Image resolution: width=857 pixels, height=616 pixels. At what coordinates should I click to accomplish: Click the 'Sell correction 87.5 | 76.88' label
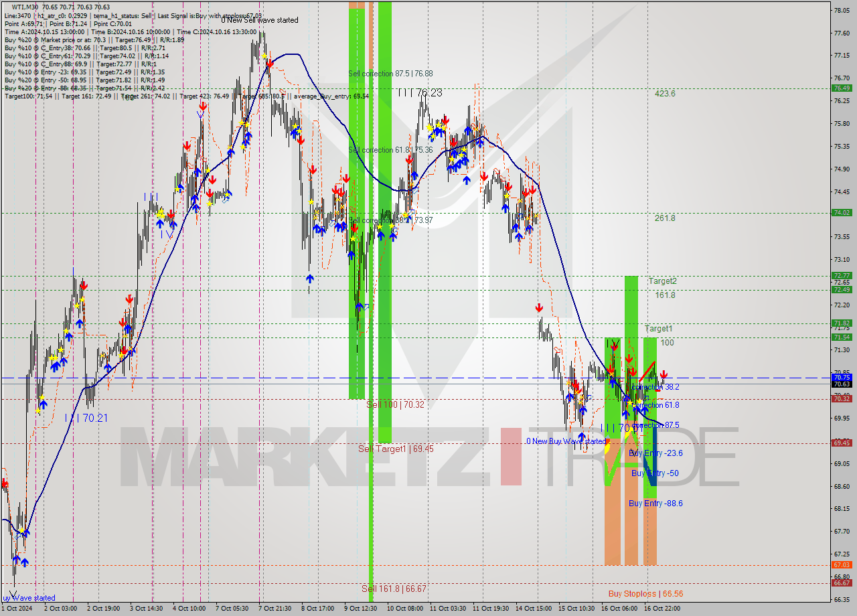click(390, 74)
